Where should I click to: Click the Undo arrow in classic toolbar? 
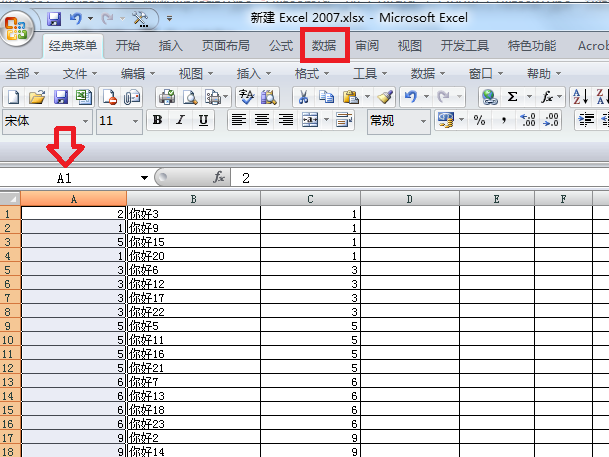click(x=411, y=97)
